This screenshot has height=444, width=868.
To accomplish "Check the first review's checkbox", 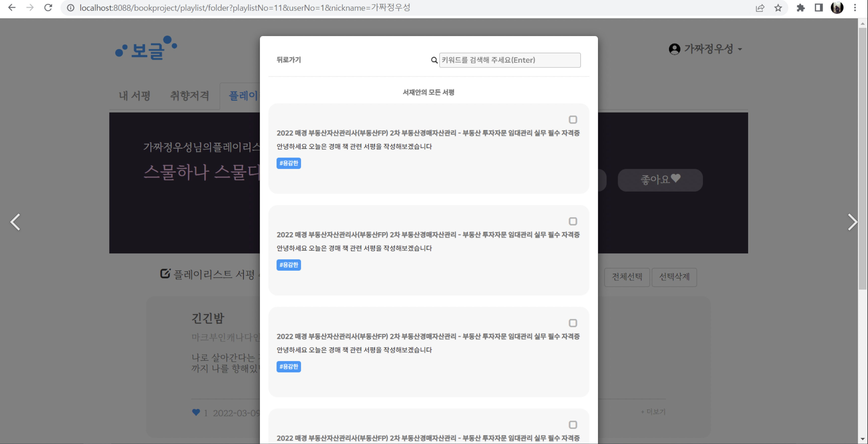I will tap(573, 120).
